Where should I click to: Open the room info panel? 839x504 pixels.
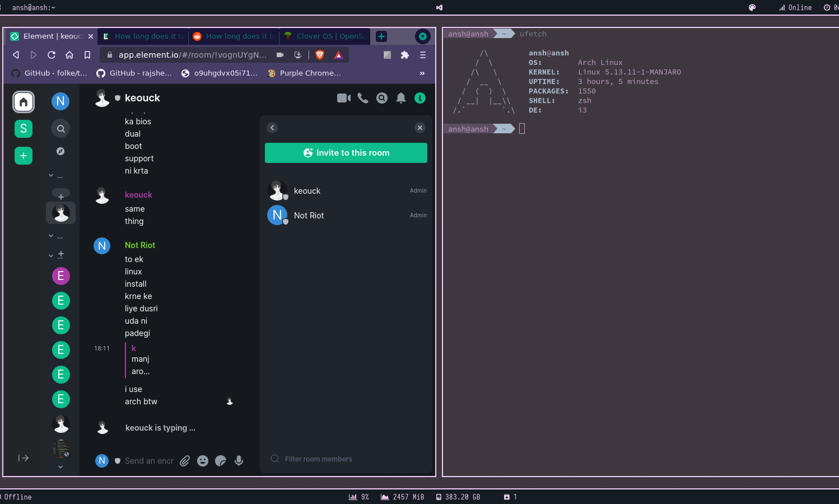click(x=420, y=98)
